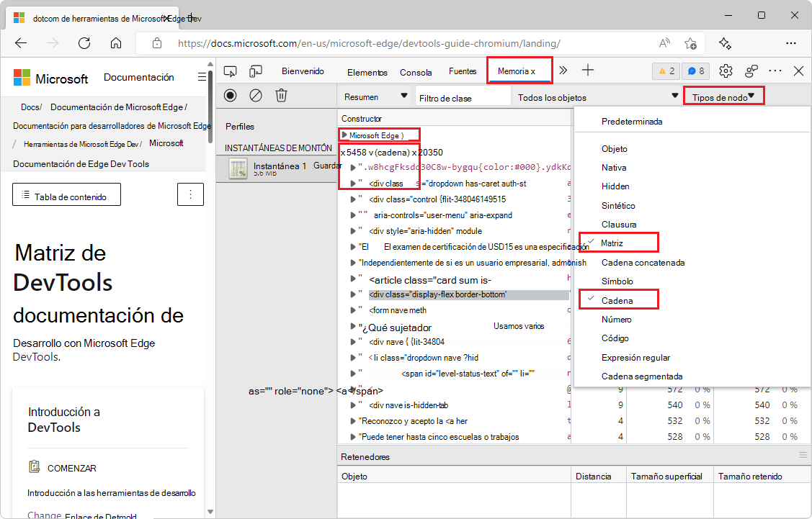Open the Resumen view dropdown
This screenshot has width=812, height=519.
pos(375,96)
